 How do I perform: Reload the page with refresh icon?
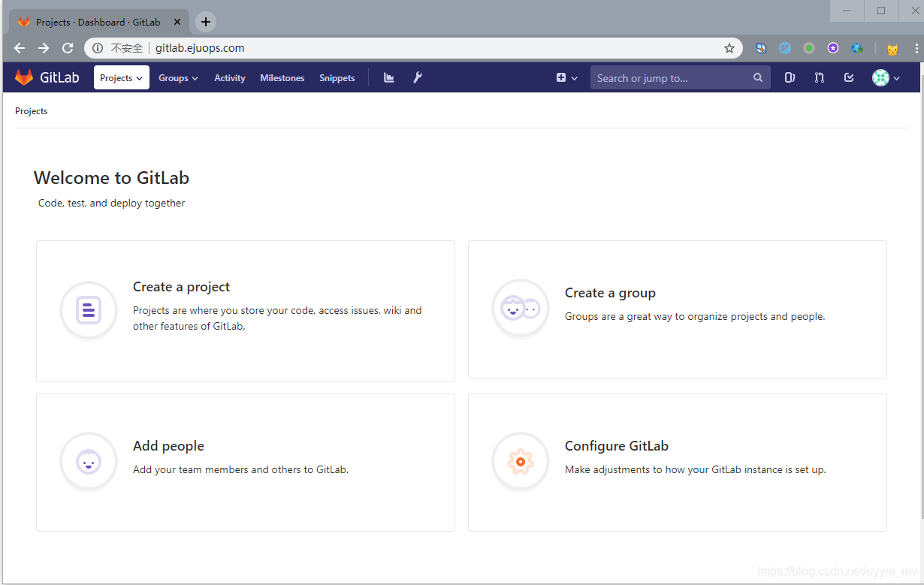68,48
